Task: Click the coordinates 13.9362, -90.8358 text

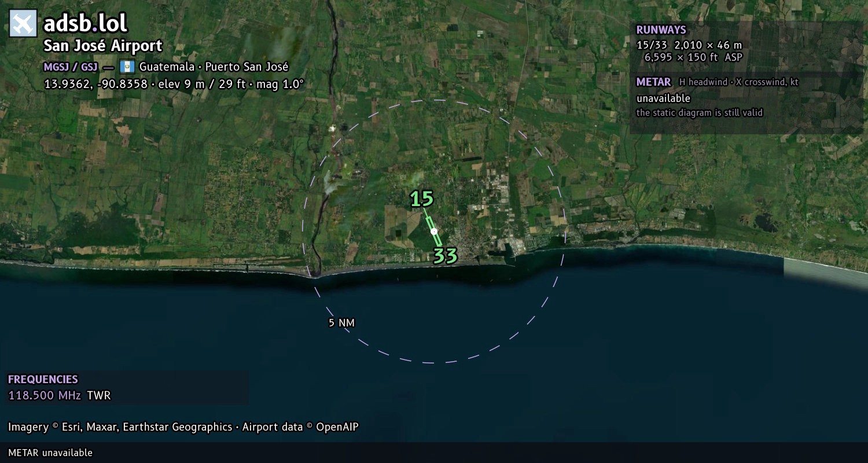Action: pyautogui.click(x=95, y=84)
